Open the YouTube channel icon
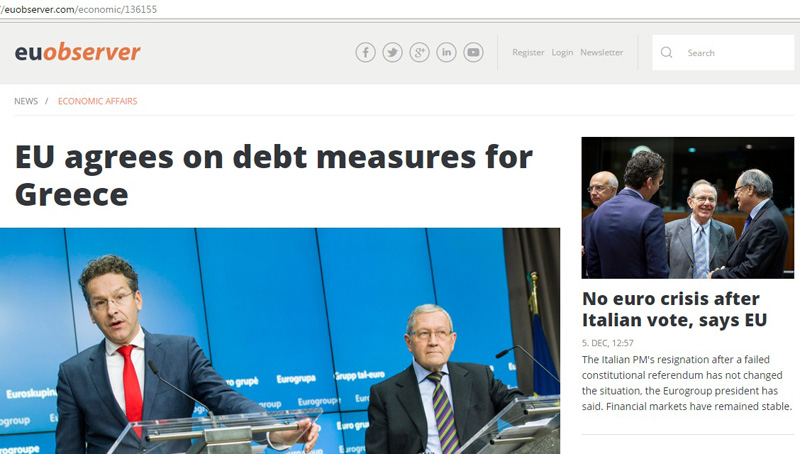This screenshot has height=454, width=800. [473, 52]
